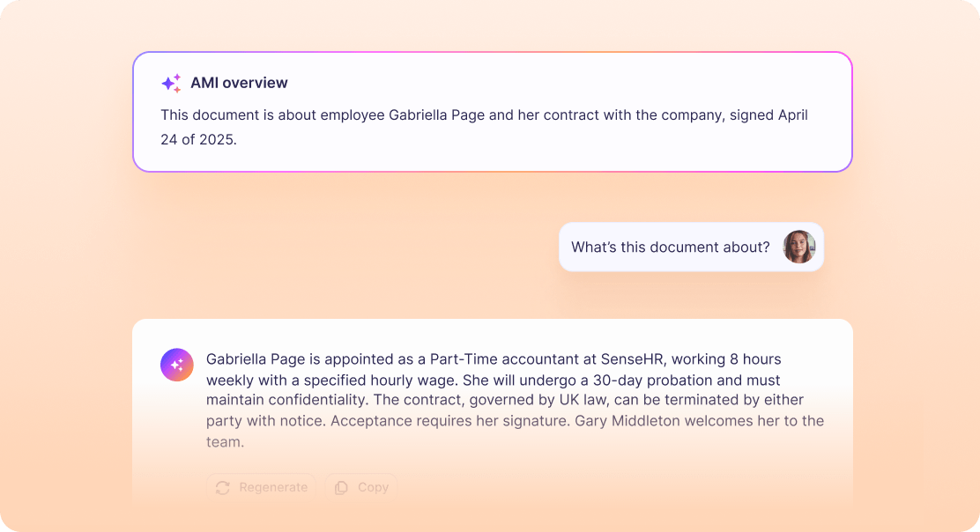
Task: Click the user profile photo in chat bubble
Action: point(798,248)
